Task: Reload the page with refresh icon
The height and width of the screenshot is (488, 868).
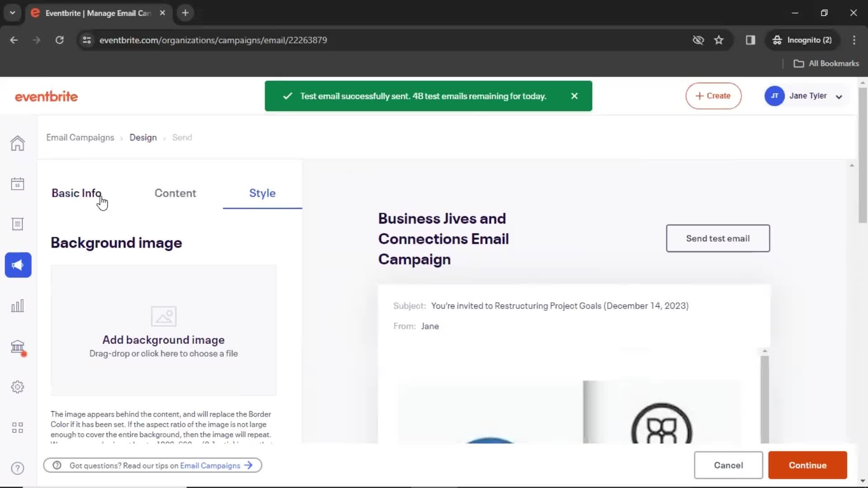Action: click(x=59, y=40)
